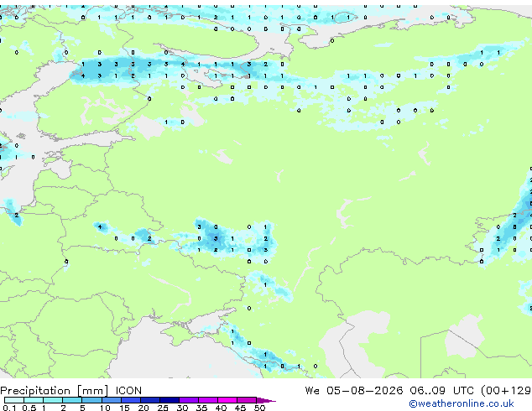Click the 5–10 mm legend color box
The image size is (532, 411).
pyautogui.click(x=91, y=400)
